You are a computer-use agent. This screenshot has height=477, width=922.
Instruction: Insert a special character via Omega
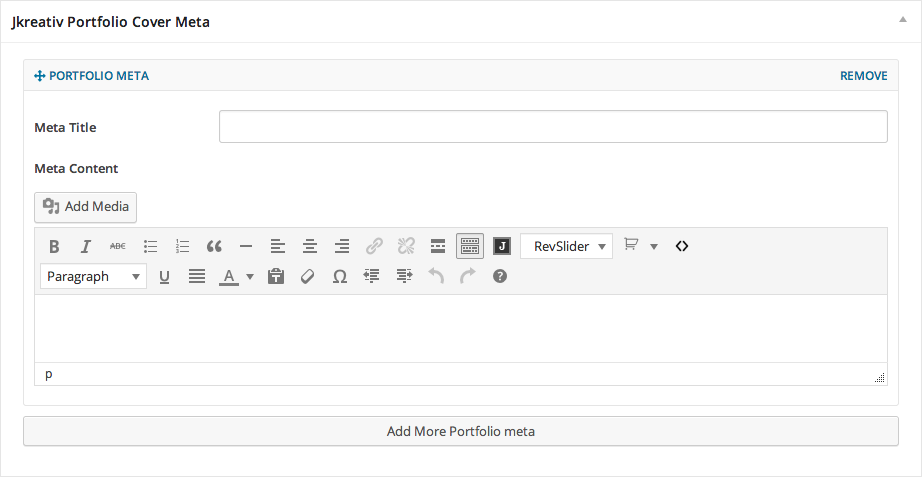coord(339,276)
